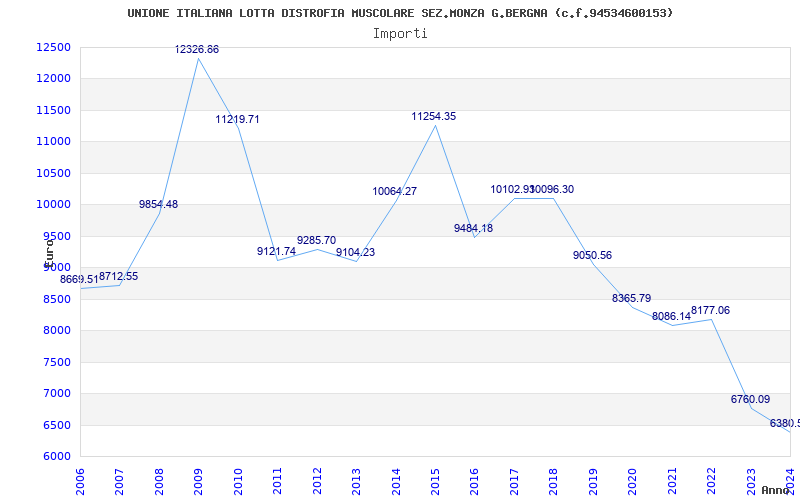Click the x-axis year 2015
800x500 pixels.
click(435, 482)
